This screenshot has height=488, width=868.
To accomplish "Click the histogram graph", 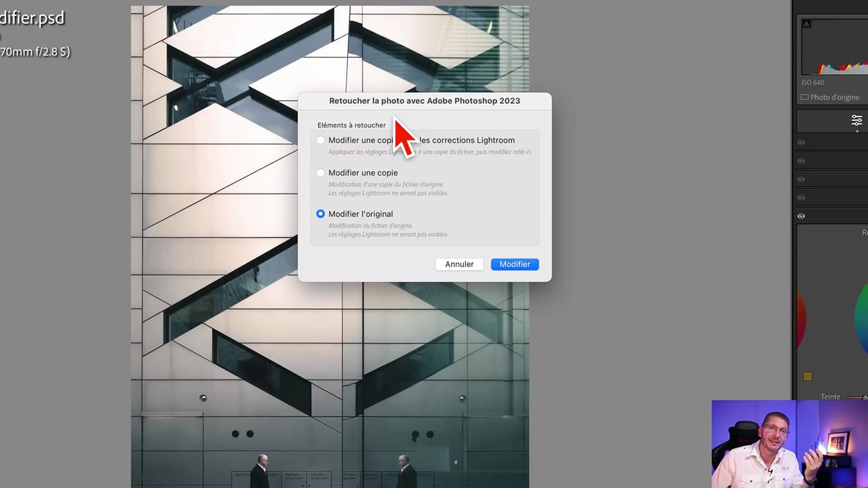I will click(834, 47).
